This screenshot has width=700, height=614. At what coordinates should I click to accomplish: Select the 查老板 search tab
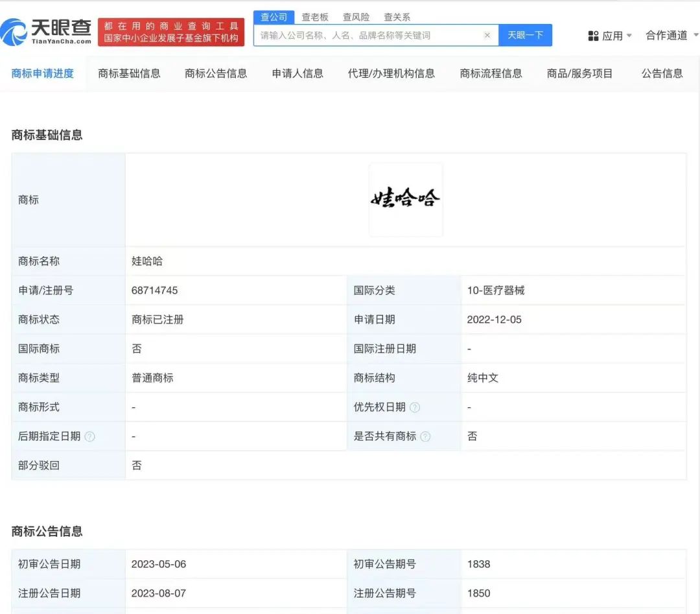tap(315, 17)
